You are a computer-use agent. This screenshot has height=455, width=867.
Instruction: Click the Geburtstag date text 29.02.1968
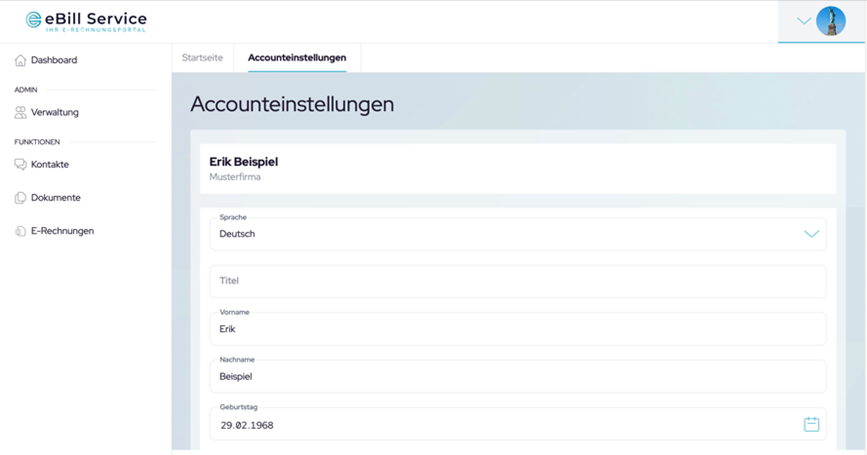[246, 425]
